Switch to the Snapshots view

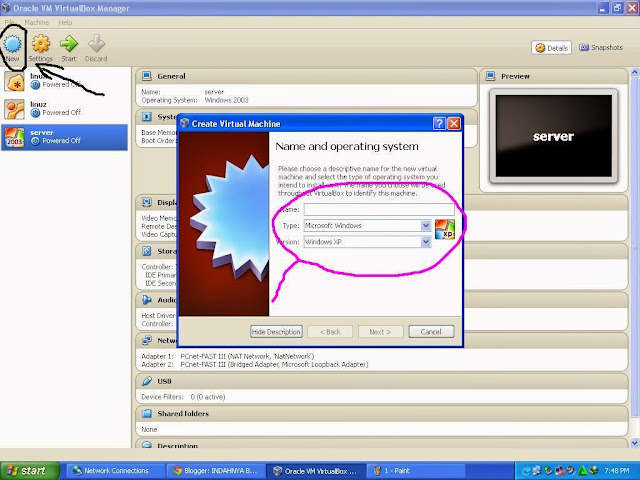[601, 48]
